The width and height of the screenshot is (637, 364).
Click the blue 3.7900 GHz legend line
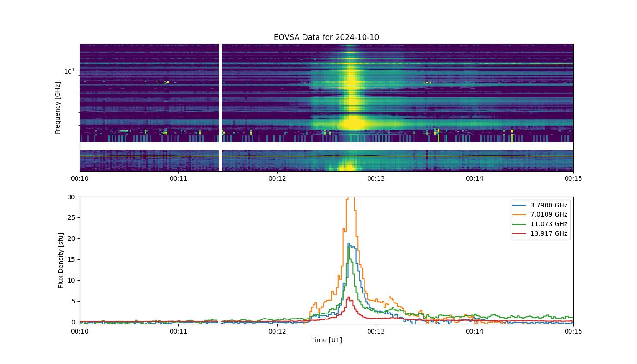(520, 205)
